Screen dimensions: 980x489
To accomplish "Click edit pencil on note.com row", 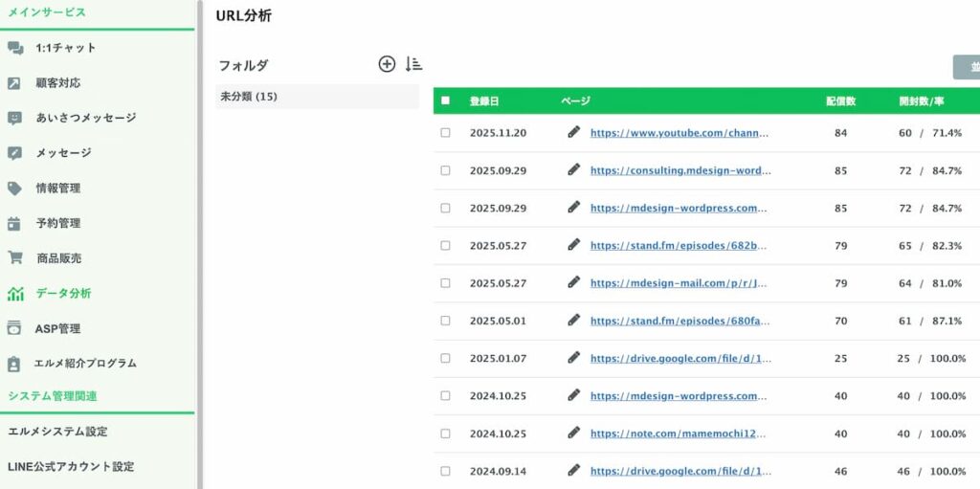I will coord(573,433).
